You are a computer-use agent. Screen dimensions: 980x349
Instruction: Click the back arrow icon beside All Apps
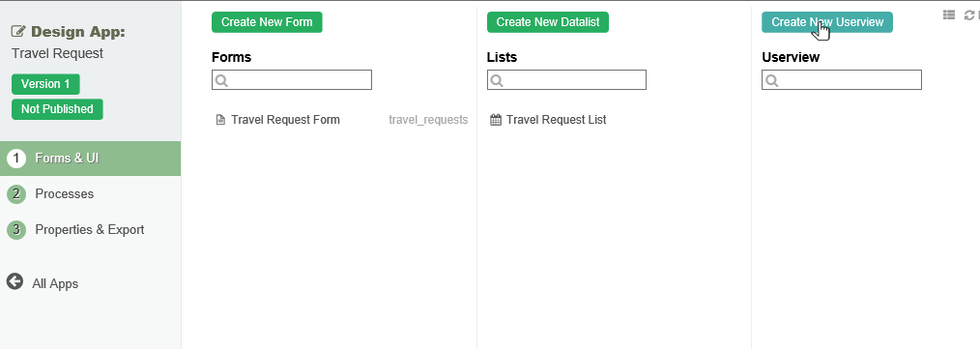point(15,282)
